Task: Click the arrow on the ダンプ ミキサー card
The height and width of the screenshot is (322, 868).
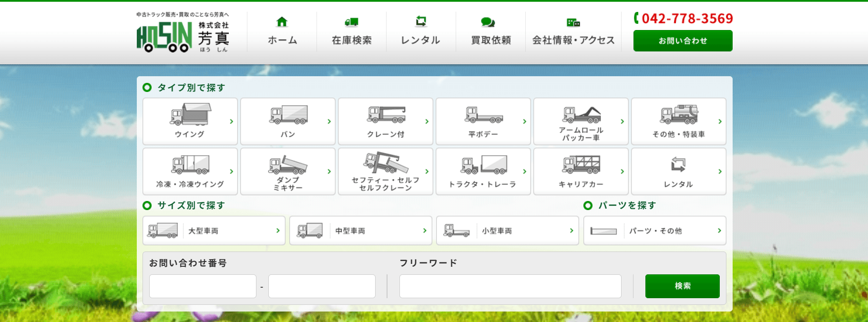Action: coord(329,171)
